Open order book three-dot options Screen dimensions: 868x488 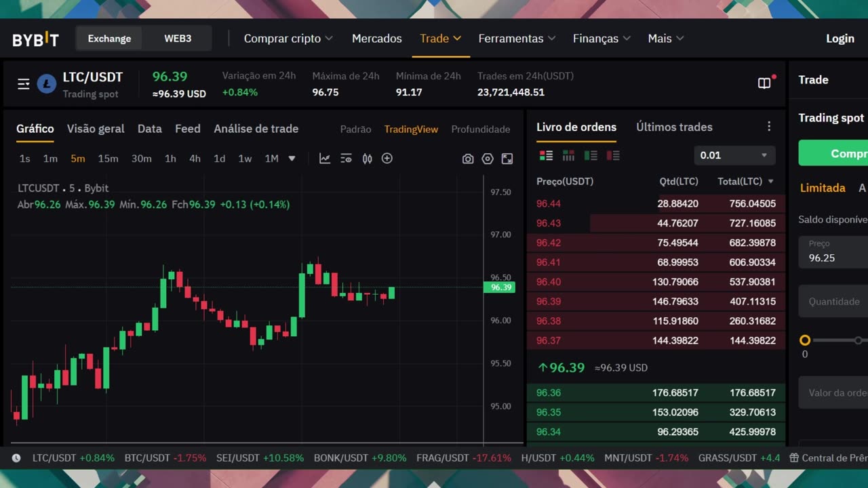click(769, 127)
